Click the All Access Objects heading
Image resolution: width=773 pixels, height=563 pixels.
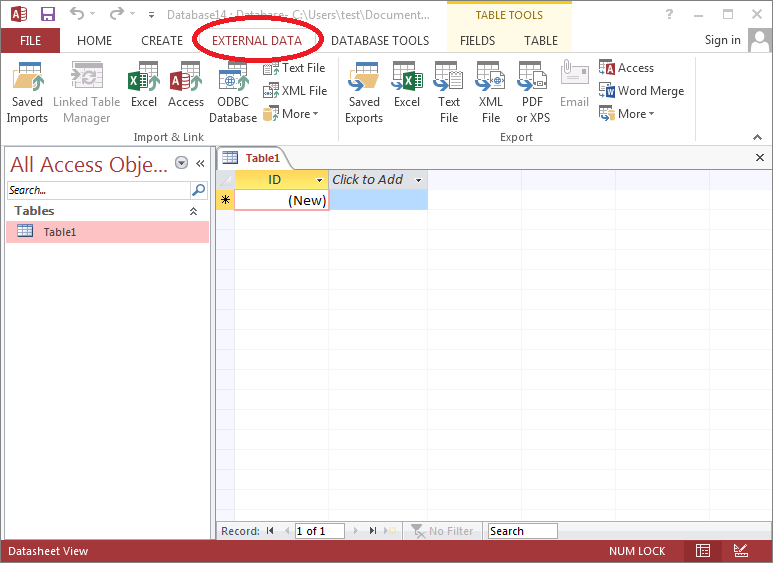click(x=89, y=164)
